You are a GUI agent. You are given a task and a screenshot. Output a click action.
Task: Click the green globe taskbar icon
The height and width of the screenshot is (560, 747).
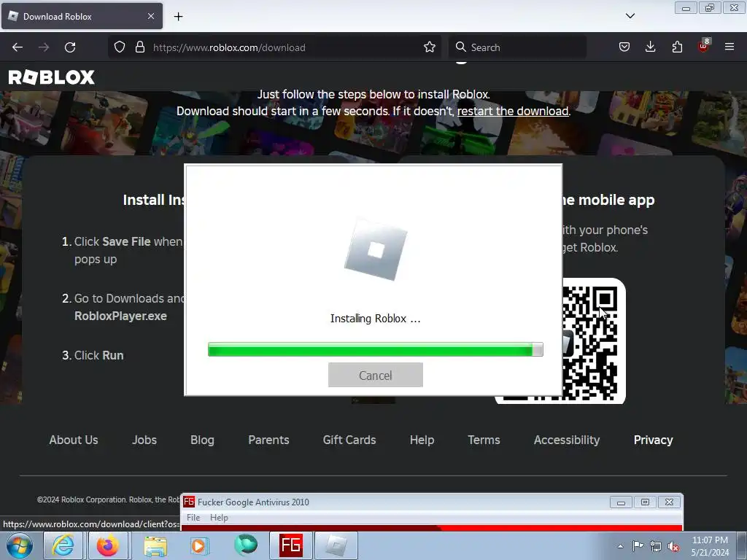246,545
